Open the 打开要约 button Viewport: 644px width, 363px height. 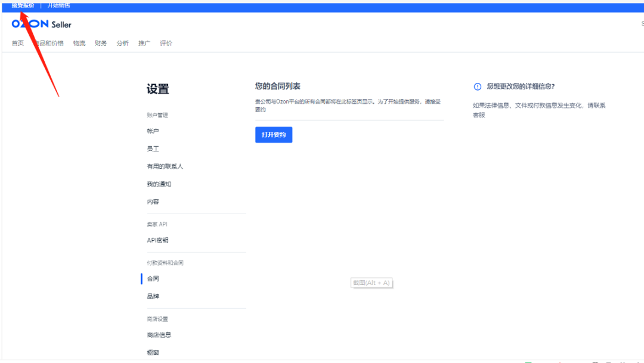pos(274,135)
